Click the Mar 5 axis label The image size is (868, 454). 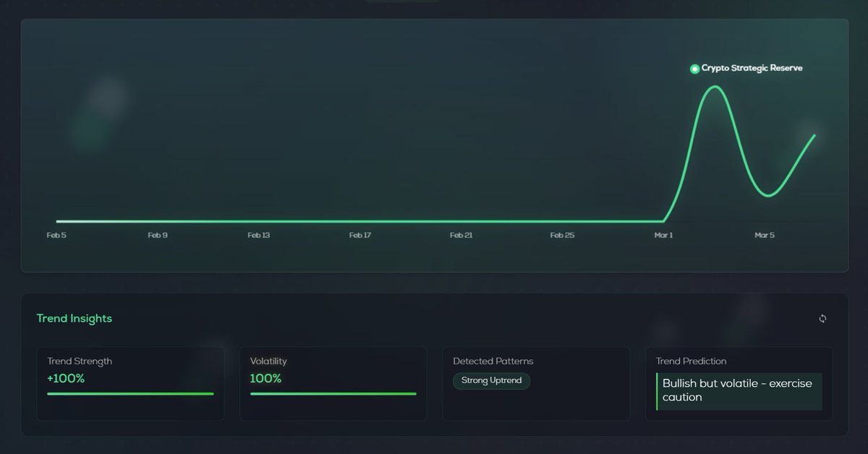click(765, 236)
